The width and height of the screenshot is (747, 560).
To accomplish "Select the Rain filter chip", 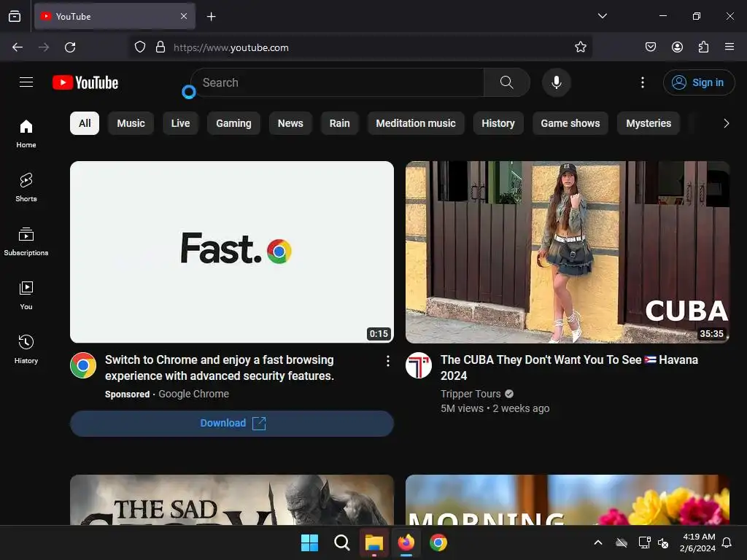I will [x=340, y=123].
